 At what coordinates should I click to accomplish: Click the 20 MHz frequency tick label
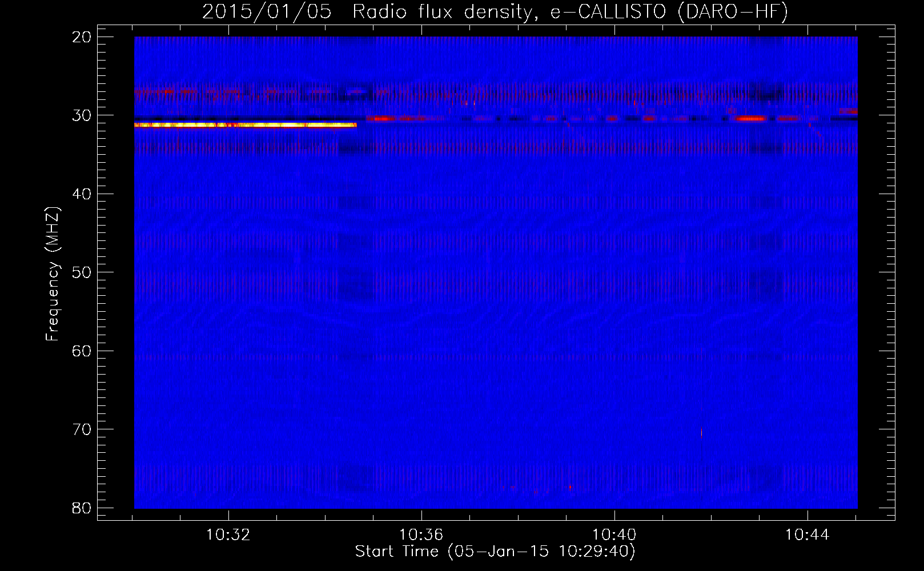pos(82,37)
